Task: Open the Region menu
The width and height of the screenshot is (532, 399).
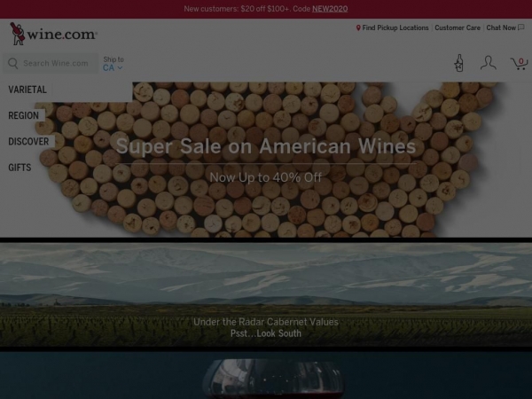Action: [23, 115]
